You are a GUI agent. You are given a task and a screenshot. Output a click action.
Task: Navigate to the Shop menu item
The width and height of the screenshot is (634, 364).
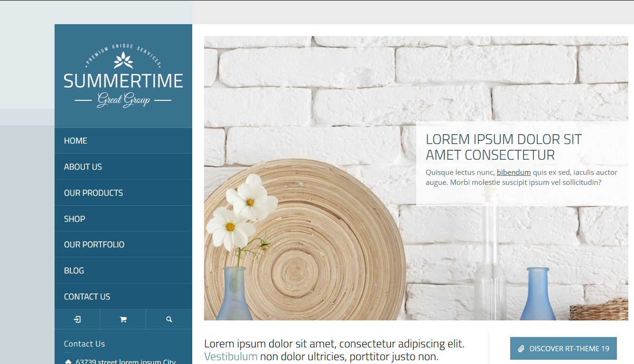pyautogui.click(x=75, y=219)
